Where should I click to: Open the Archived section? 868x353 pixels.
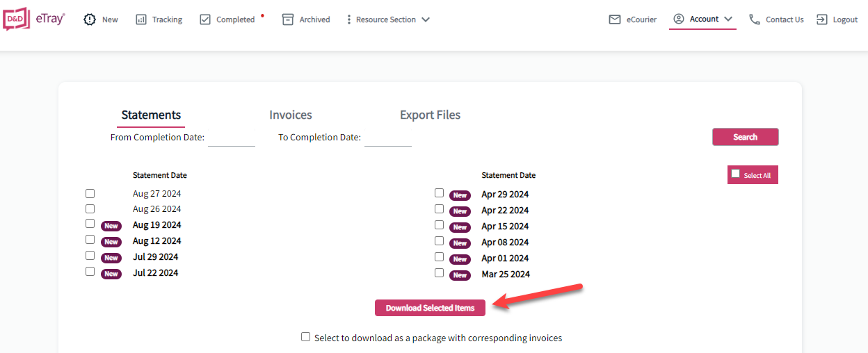click(315, 19)
